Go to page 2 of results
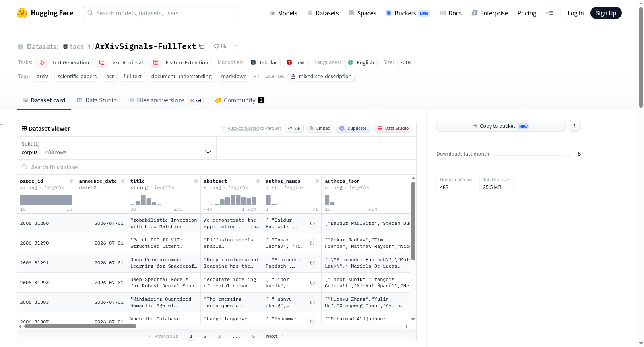This screenshot has height=347, width=644. 205,336
